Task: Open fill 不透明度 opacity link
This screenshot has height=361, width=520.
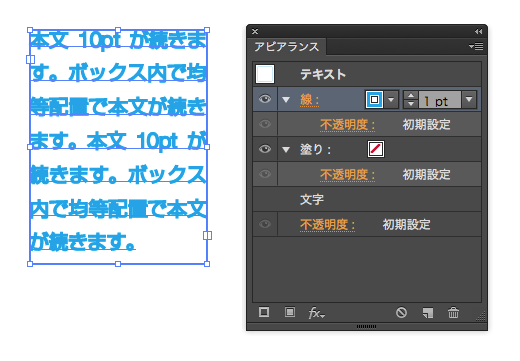Action: (347, 175)
